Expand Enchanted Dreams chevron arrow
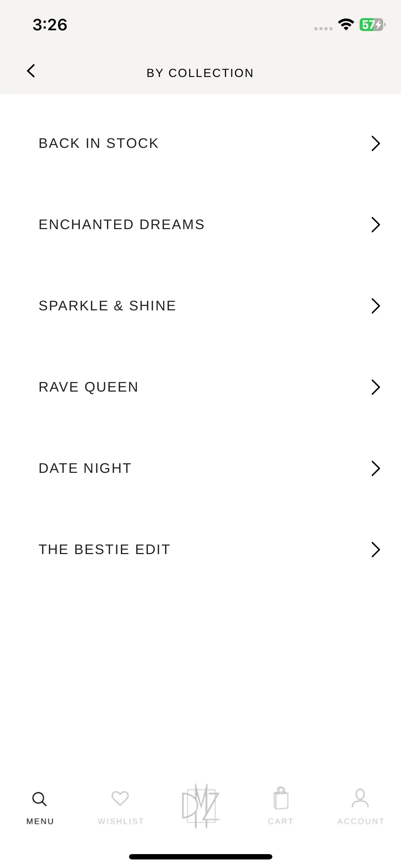Image resolution: width=401 pixels, height=868 pixels. pyautogui.click(x=376, y=224)
